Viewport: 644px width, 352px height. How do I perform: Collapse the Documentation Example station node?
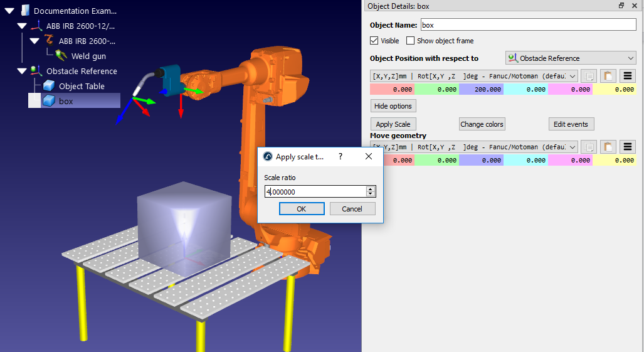pyautogui.click(x=9, y=11)
